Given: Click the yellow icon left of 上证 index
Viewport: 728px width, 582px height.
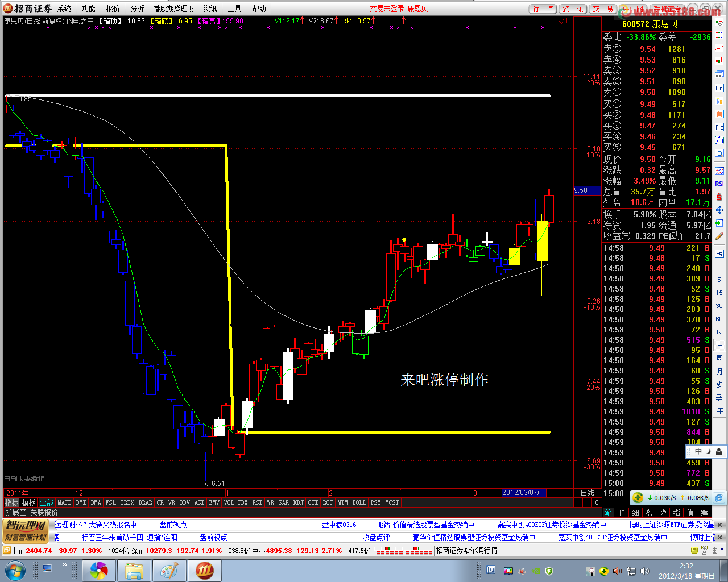Looking at the screenshot, I should (7, 550).
